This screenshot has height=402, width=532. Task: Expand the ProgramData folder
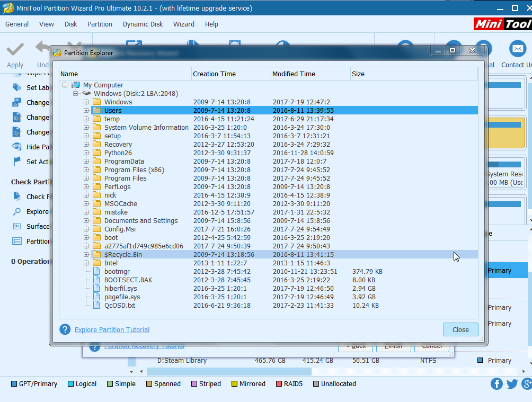pos(86,161)
